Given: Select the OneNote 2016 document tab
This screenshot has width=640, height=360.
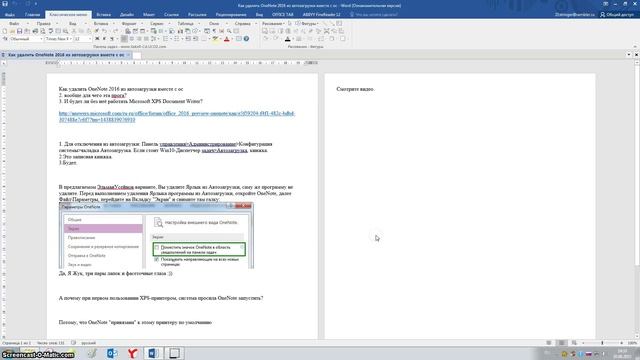Looking at the screenshot, I should tap(65, 55).
